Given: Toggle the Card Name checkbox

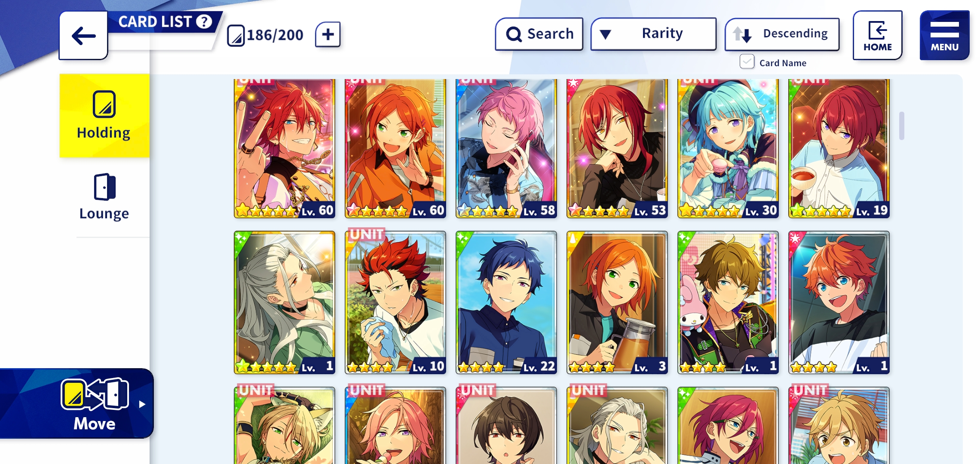Looking at the screenshot, I should coord(747,62).
